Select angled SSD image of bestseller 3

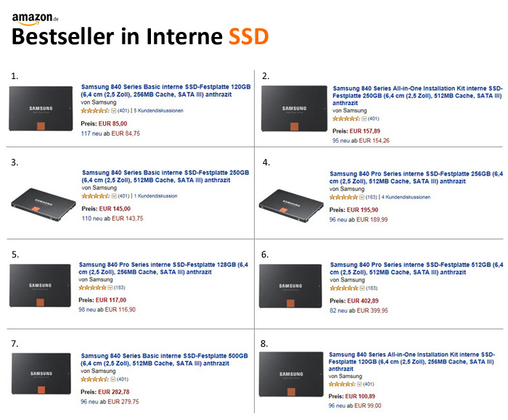[x=44, y=205]
